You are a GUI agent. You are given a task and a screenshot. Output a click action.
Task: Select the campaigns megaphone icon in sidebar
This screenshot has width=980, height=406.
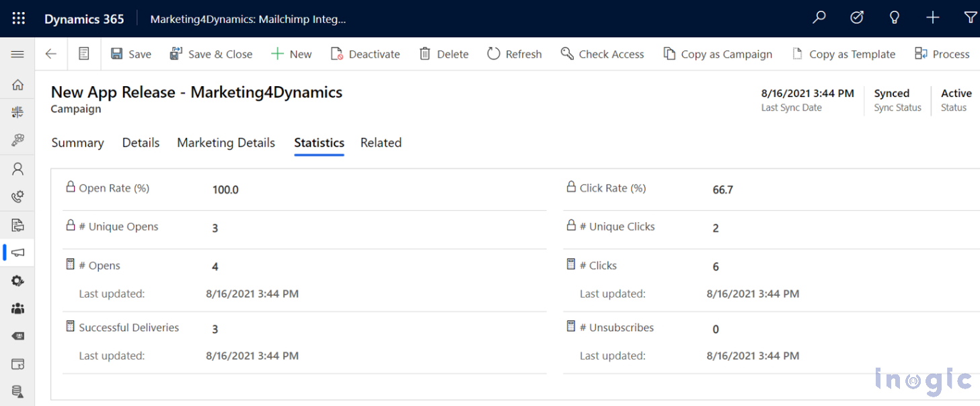point(17,252)
